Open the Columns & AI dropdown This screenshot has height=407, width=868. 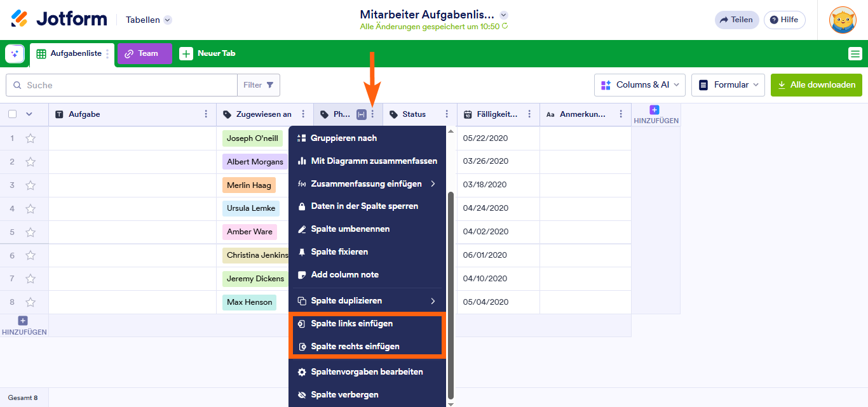click(640, 84)
